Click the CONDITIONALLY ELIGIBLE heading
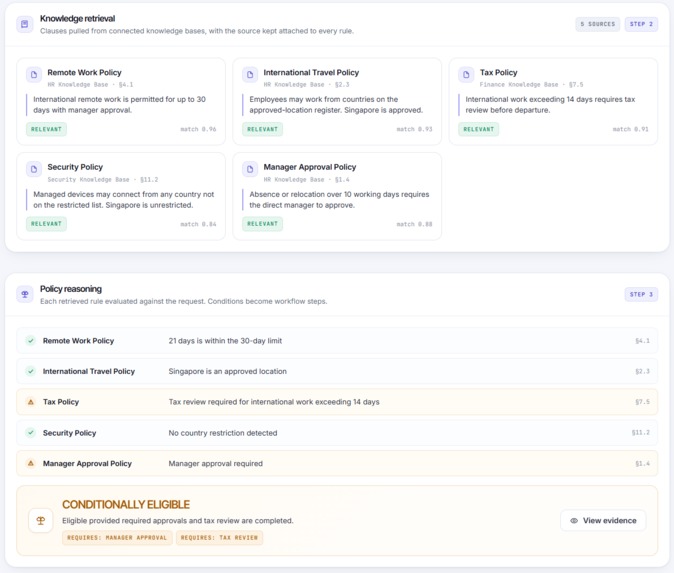The width and height of the screenshot is (674, 573). pyautogui.click(x=126, y=504)
